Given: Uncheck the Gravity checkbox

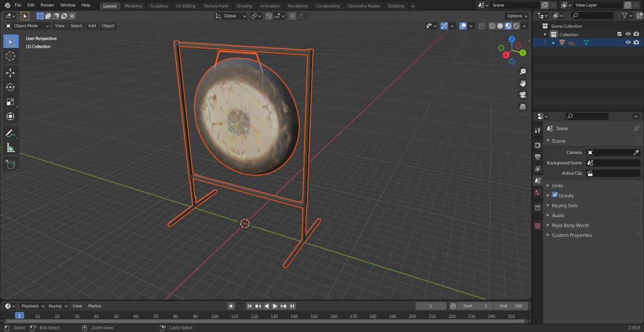Looking at the screenshot, I should pos(555,195).
